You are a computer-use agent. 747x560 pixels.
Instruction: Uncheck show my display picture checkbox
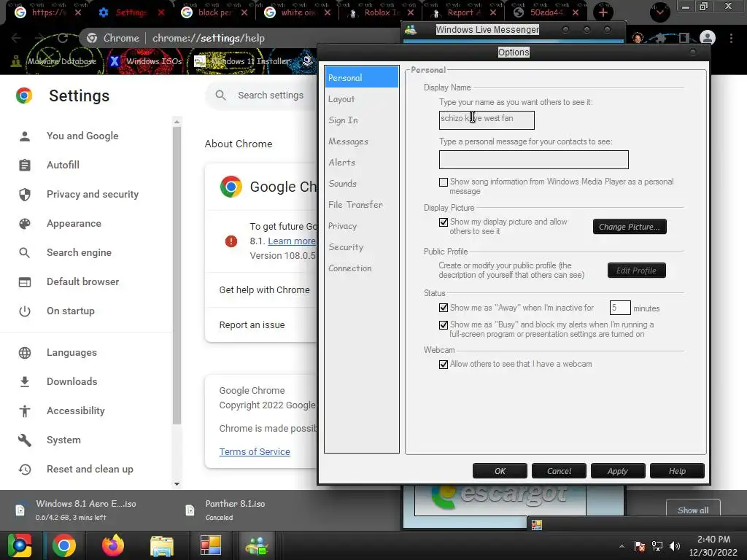[x=444, y=222]
